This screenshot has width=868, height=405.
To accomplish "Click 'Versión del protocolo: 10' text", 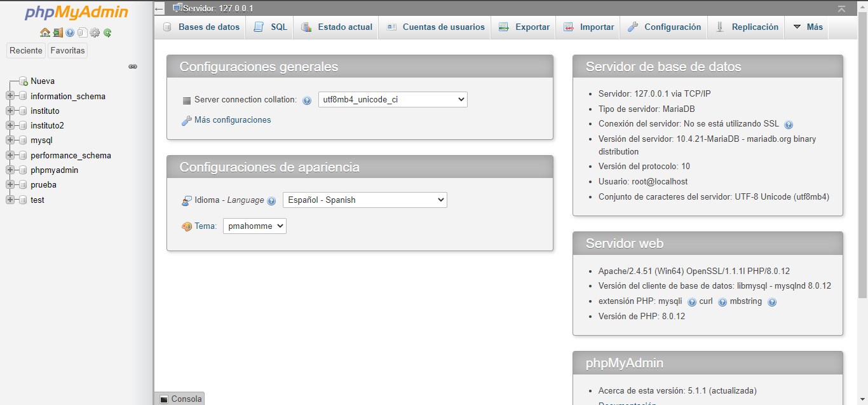I will coord(644,166).
